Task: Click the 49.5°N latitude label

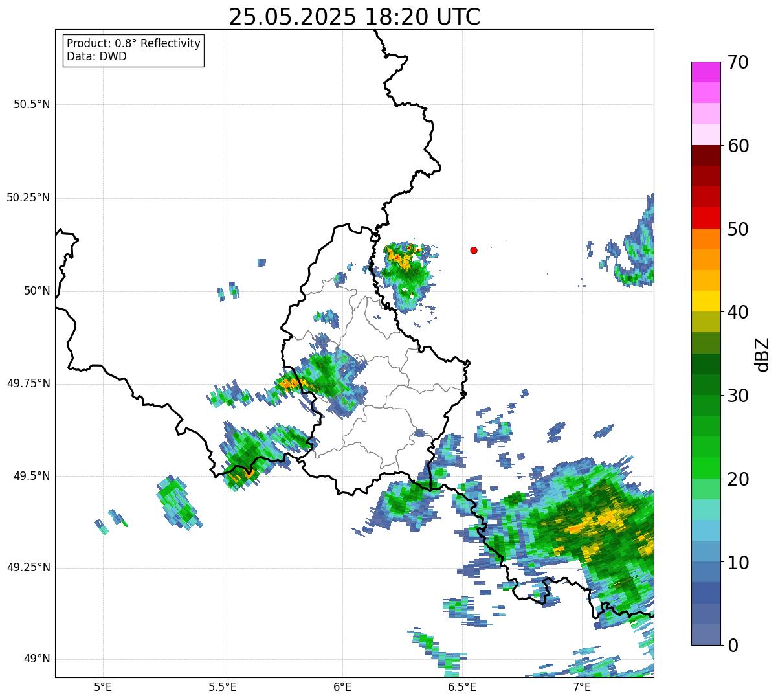Action: pos(32,476)
